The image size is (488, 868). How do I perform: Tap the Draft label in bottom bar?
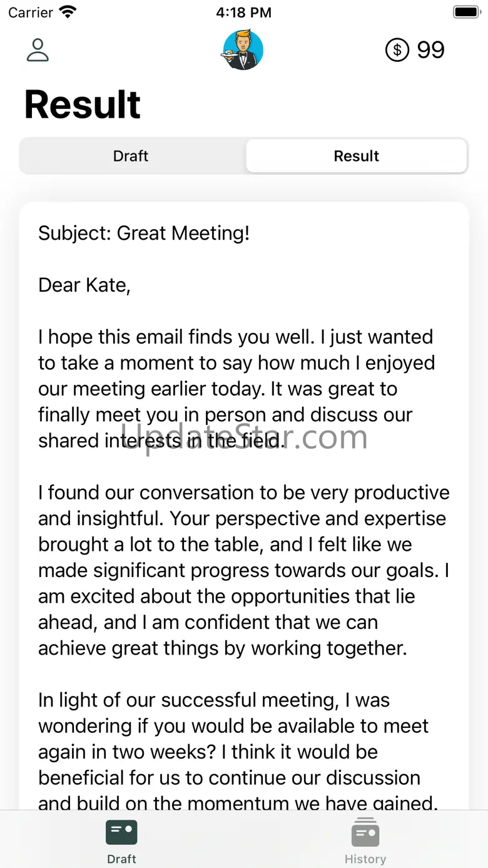(121, 859)
